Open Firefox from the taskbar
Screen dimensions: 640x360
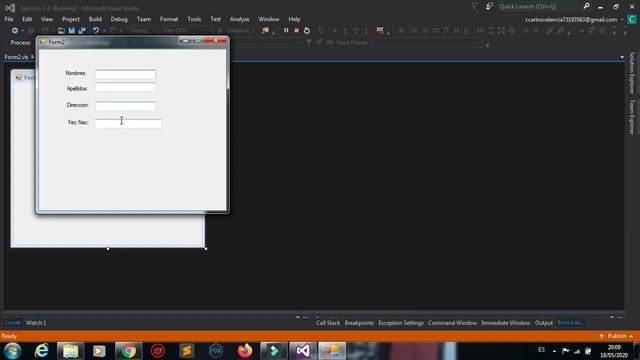point(245,351)
